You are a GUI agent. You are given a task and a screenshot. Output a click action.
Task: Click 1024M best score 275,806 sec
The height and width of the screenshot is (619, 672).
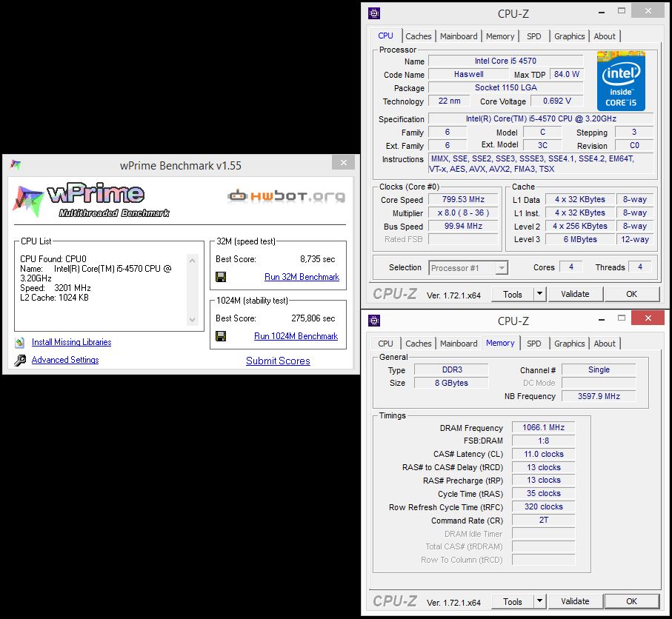tap(313, 318)
